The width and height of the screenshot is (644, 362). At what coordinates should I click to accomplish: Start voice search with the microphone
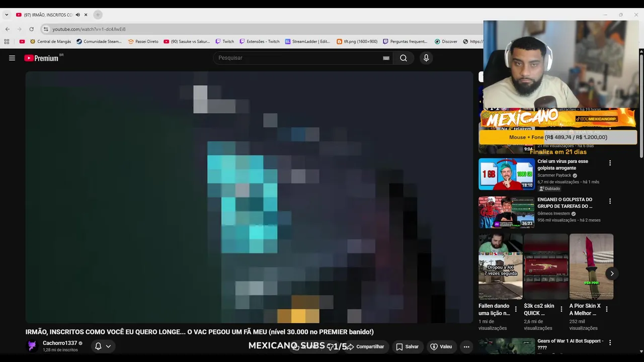[x=426, y=58]
